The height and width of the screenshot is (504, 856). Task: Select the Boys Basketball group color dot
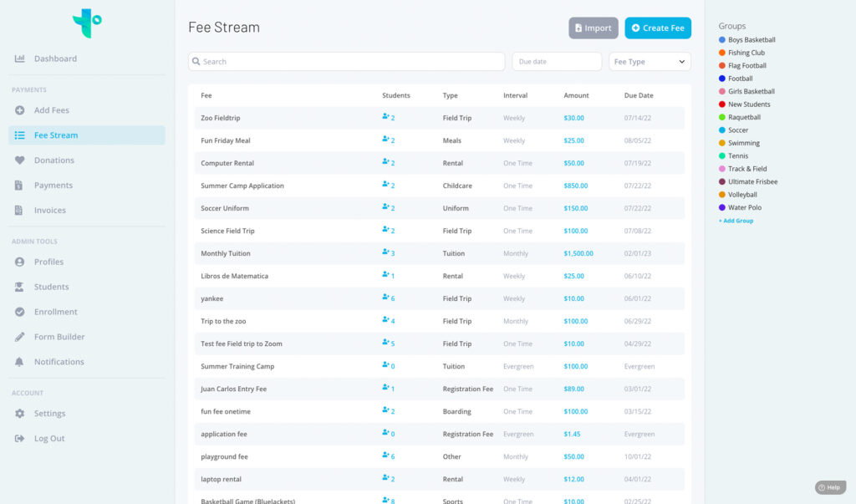[x=722, y=40]
